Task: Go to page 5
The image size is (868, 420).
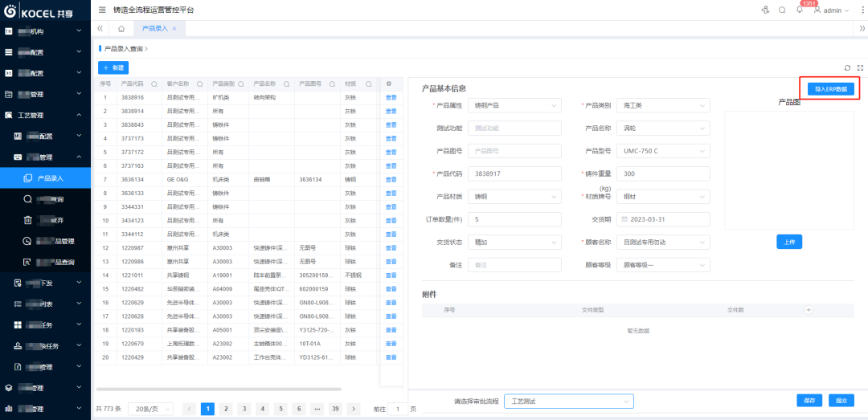Action: (x=280, y=409)
